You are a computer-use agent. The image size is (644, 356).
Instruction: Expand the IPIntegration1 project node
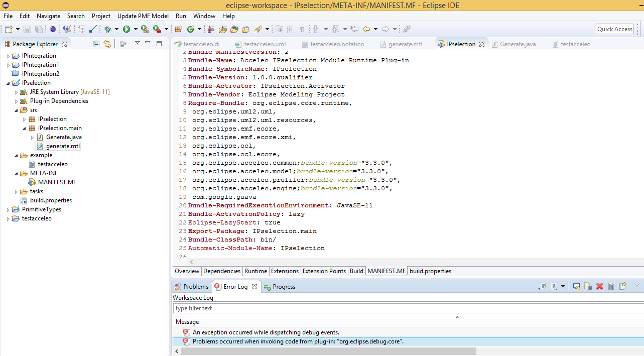tap(8, 65)
